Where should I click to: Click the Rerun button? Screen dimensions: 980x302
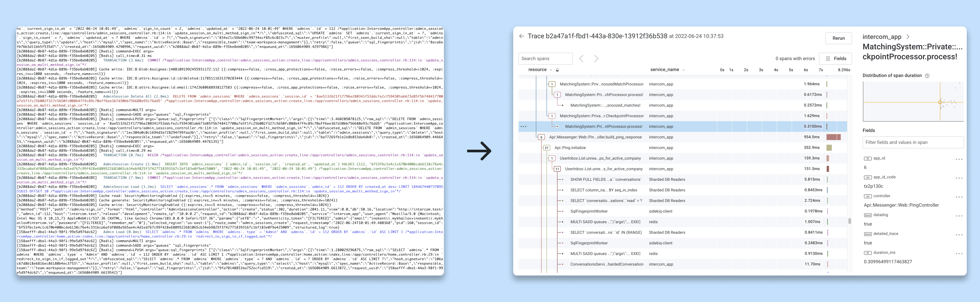838,38
